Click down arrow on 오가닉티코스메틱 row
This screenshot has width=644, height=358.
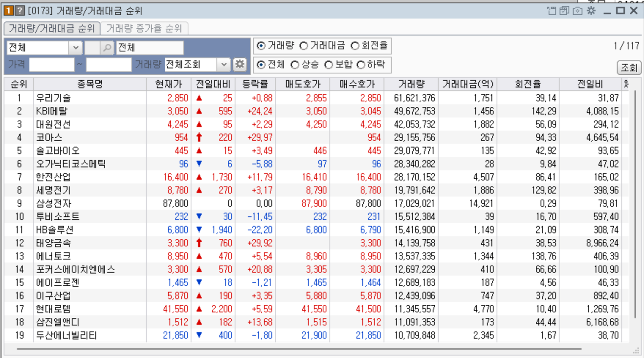(x=199, y=164)
